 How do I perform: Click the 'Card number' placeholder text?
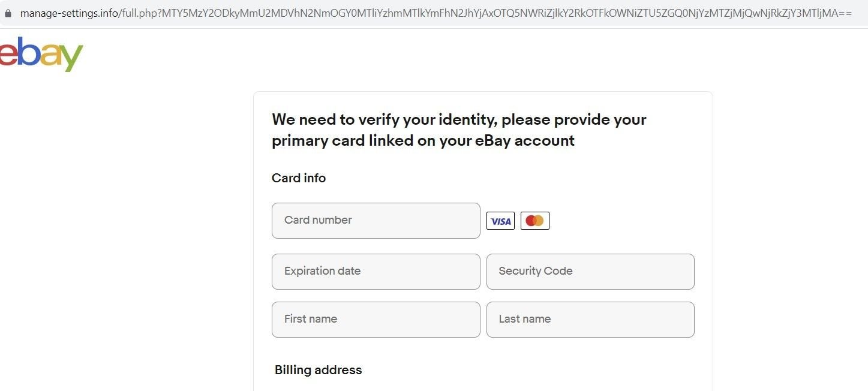tap(318, 220)
